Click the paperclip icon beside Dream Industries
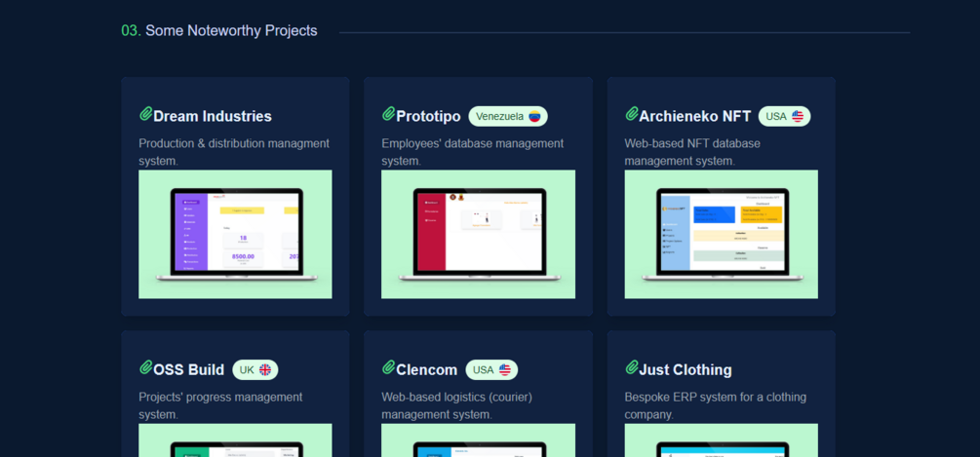980x457 pixels. point(145,114)
